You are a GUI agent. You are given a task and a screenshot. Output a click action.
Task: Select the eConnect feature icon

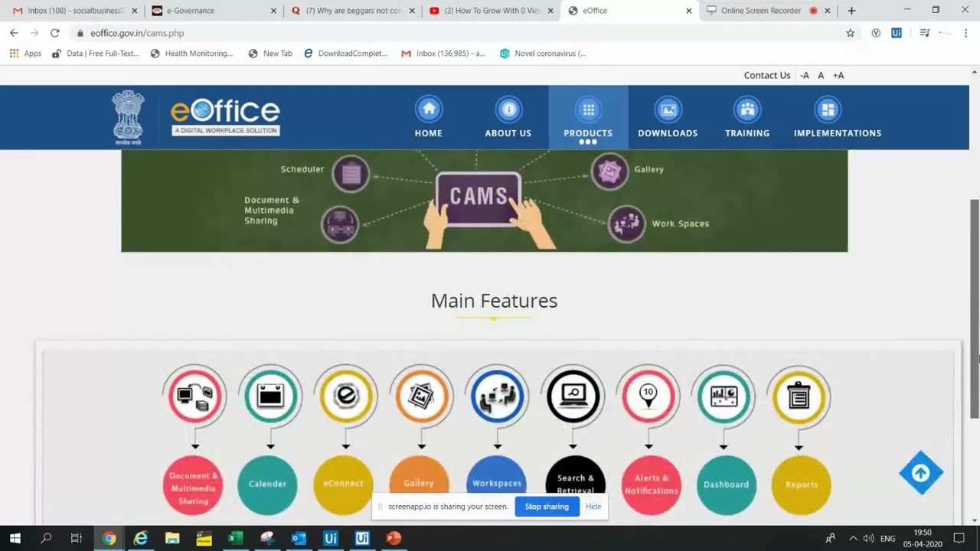[x=346, y=396]
